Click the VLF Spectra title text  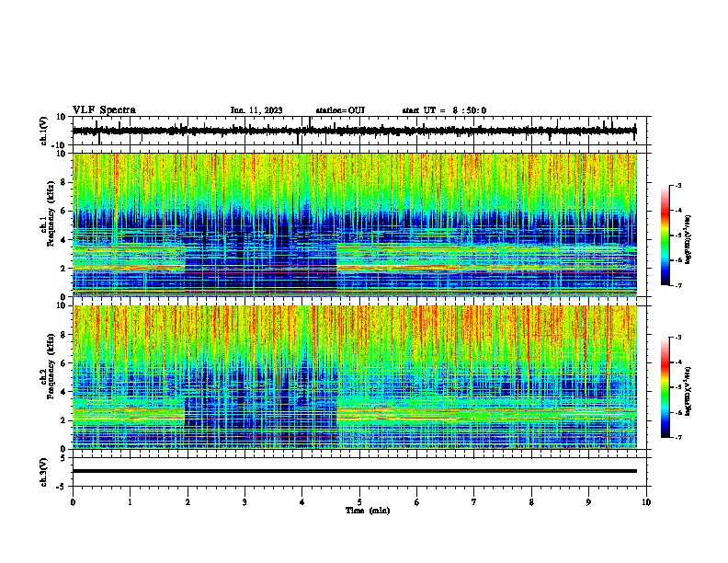point(104,110)
